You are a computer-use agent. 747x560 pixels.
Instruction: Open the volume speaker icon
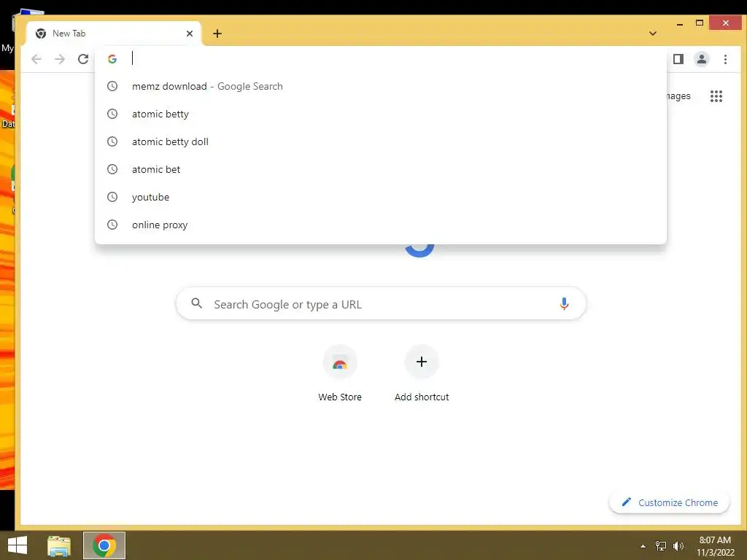click(x=678, y=546)
